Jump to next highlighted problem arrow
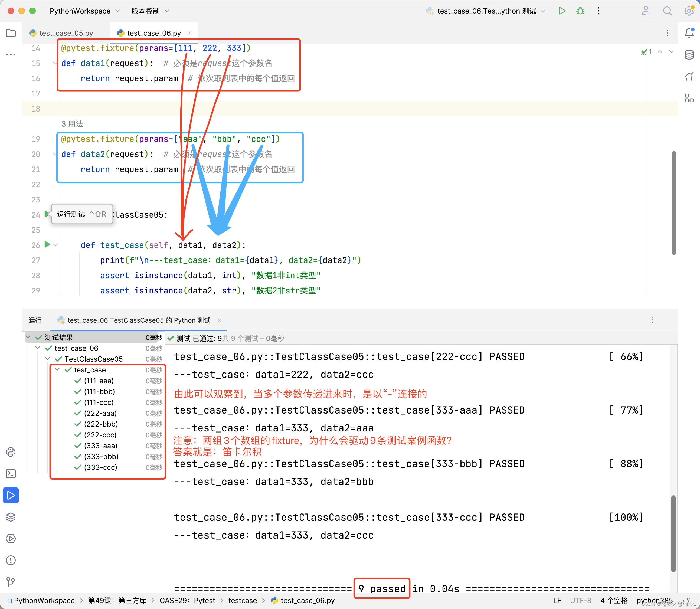Viewport: 700px width, 609px height. click(671, 52)
